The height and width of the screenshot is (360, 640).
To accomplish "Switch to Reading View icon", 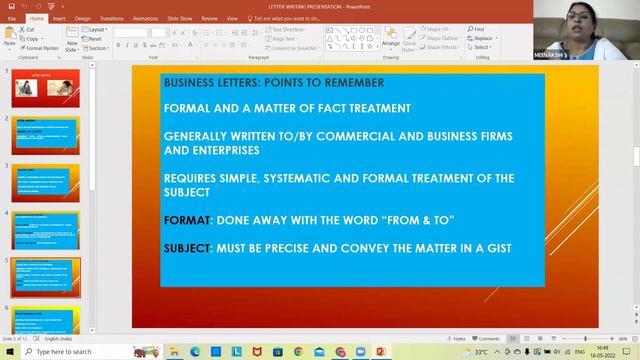I will pos(540,339).
